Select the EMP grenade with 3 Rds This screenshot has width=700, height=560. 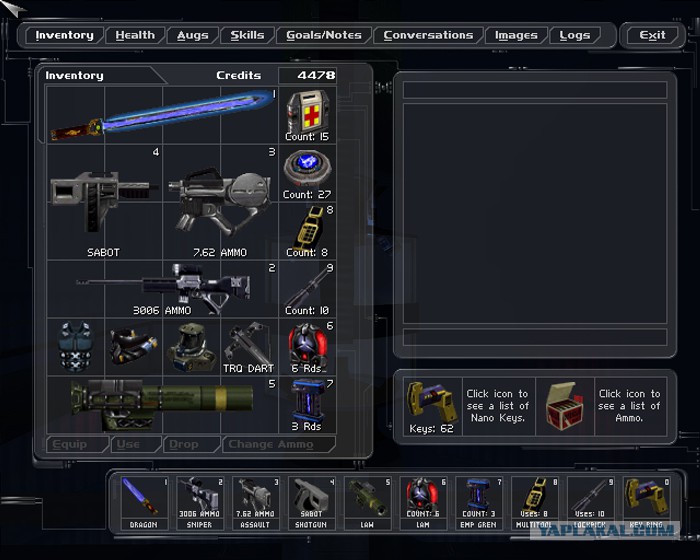point(307,405)
